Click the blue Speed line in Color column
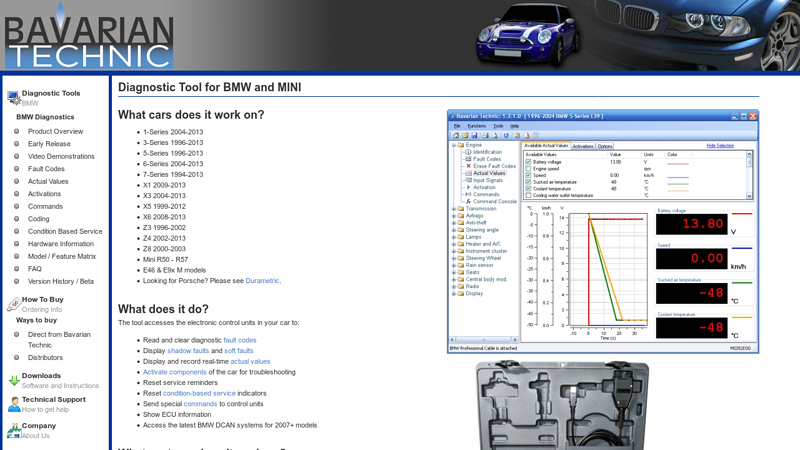 tap(678, 177)
